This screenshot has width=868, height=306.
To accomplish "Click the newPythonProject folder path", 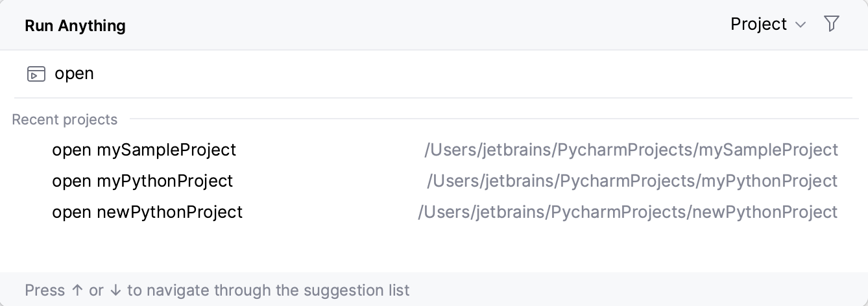I will (x=627, y=212).
